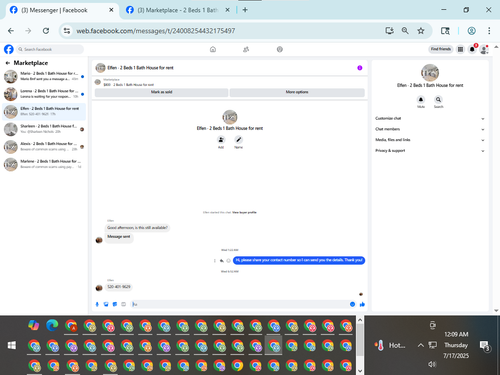Open a new browser tab
Image resolution: width=500 pixels, height=375 pixels.
coord(245,10)
